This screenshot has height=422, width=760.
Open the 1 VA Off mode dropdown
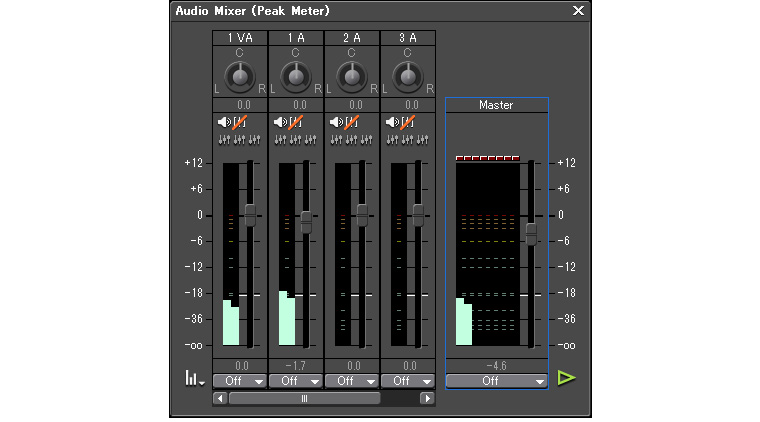pyautogui.click(x=239, y=381)
